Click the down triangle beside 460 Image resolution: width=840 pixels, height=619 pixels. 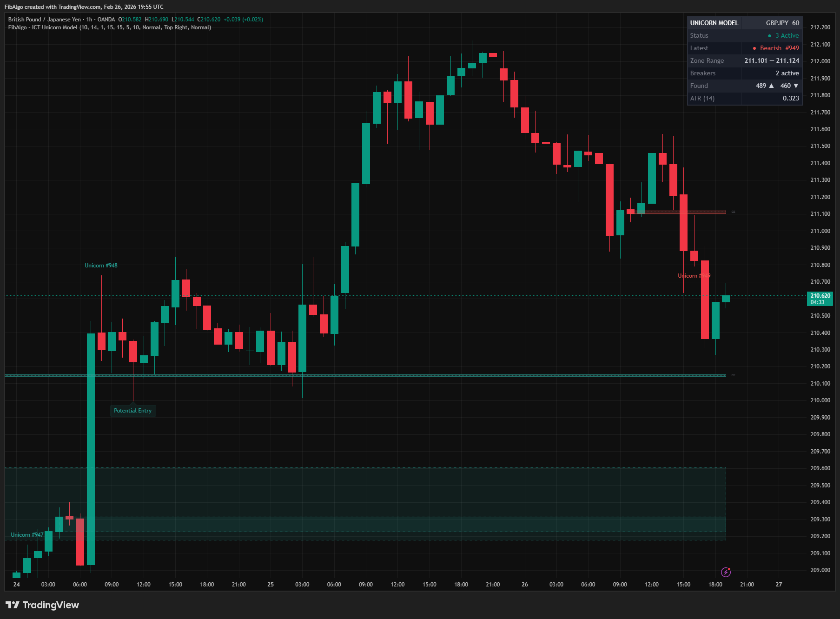[x=796, y=86]
